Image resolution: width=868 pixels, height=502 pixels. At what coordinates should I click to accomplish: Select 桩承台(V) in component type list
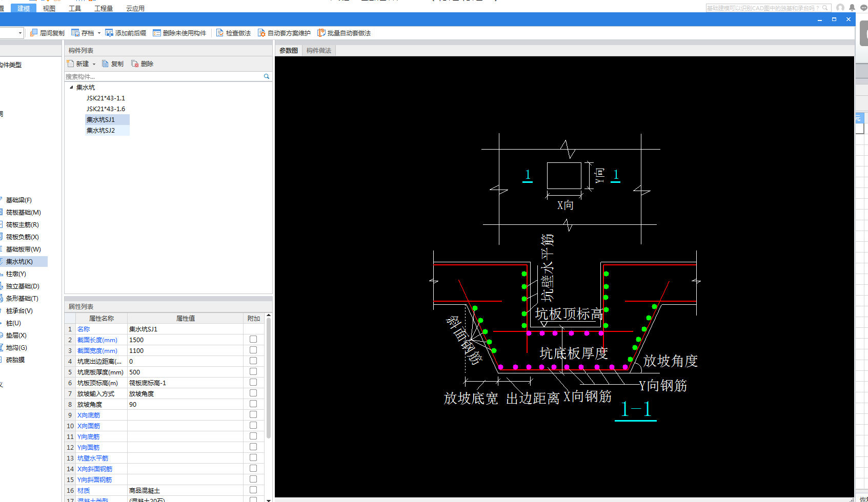click(19, 311)
